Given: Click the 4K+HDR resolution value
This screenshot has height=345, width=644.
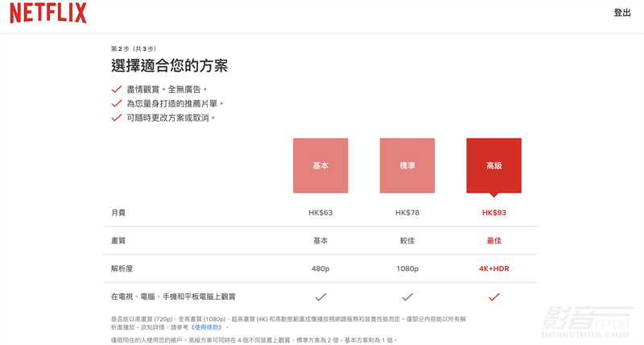Looking at the screenshot, I should pos(493,268).
